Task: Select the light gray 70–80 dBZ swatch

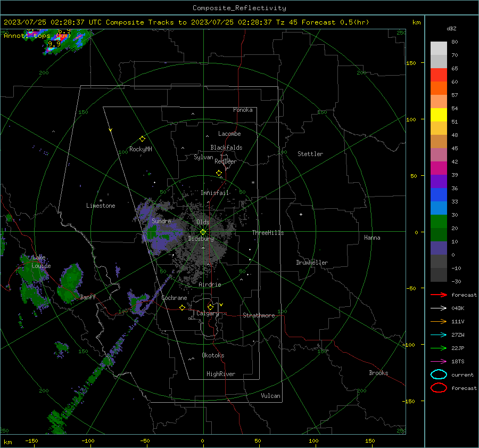Action: point(439,48)
